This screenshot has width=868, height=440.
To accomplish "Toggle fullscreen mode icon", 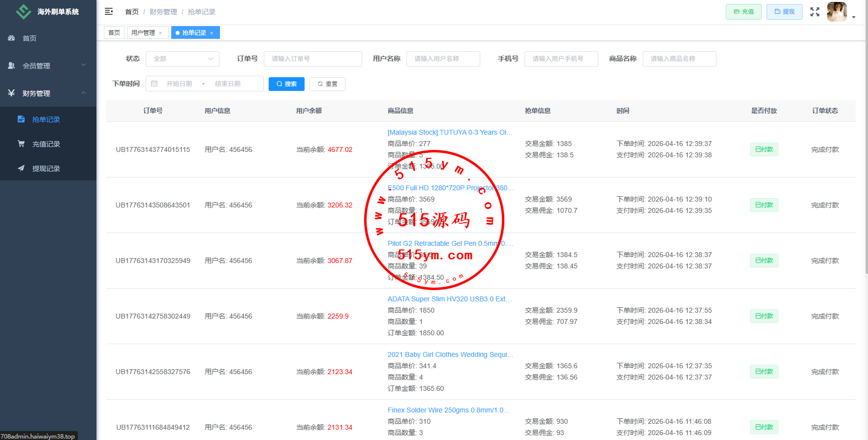I will click(815, 12).
